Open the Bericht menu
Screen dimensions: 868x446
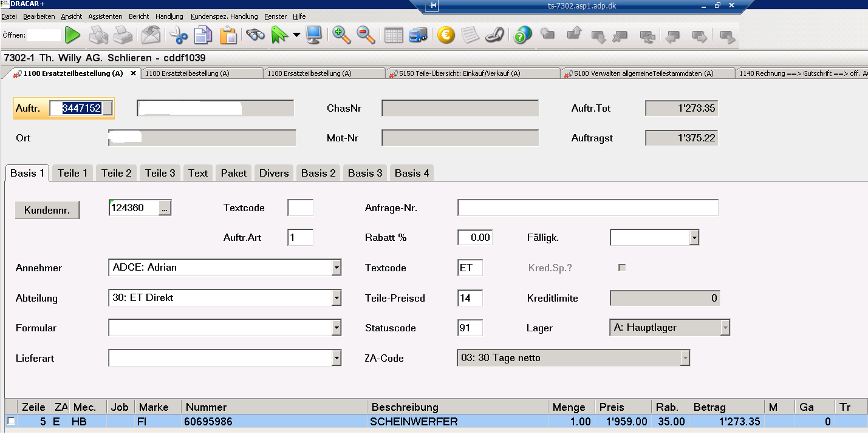(x=138, y=16)
